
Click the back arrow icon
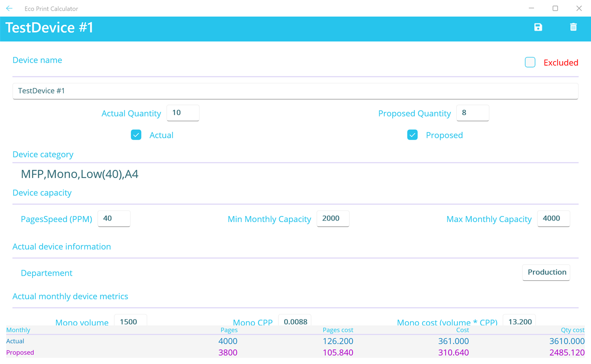pyautogui.click(x=9, y=8)
